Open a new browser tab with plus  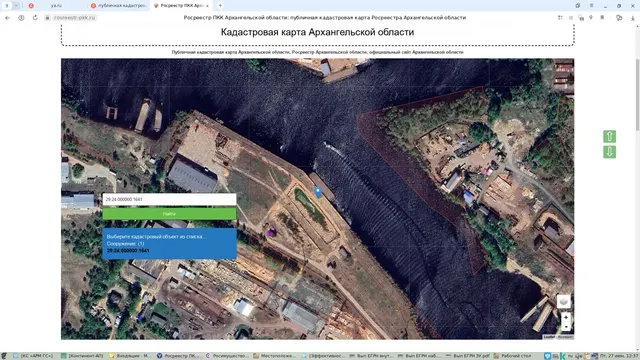[x=220, y=5]
